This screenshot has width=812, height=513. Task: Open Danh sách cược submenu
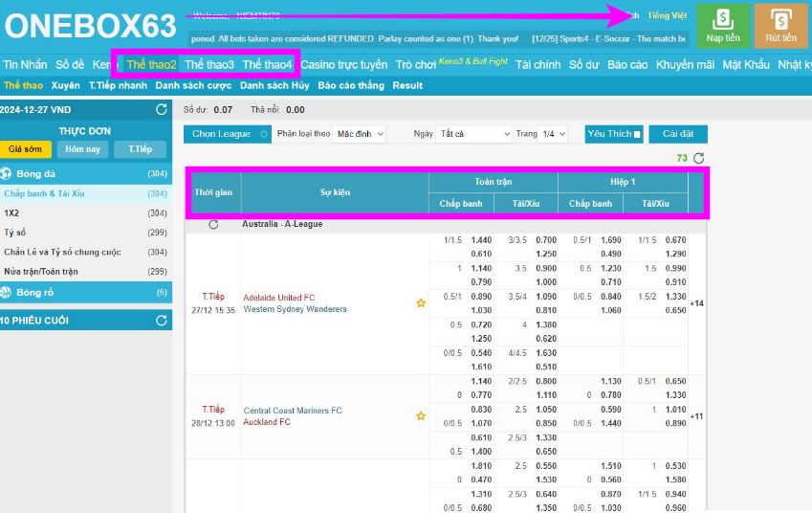[194, 85]
